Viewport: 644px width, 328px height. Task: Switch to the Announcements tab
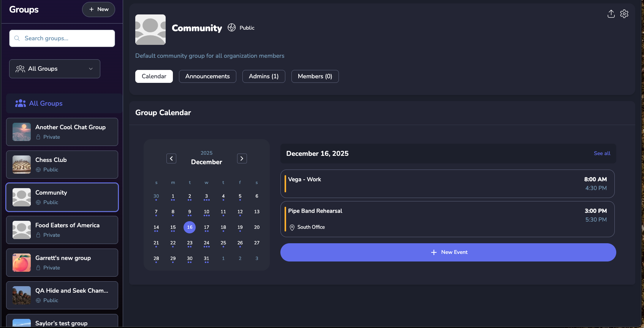207,76
